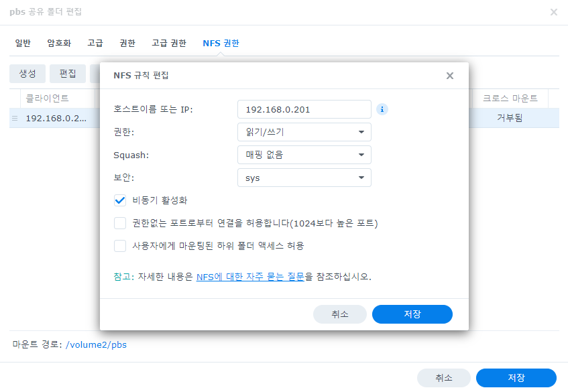Screen dimensions: 568x392
Task: Switch to the 권한 tab
Action: pos(127,43)
